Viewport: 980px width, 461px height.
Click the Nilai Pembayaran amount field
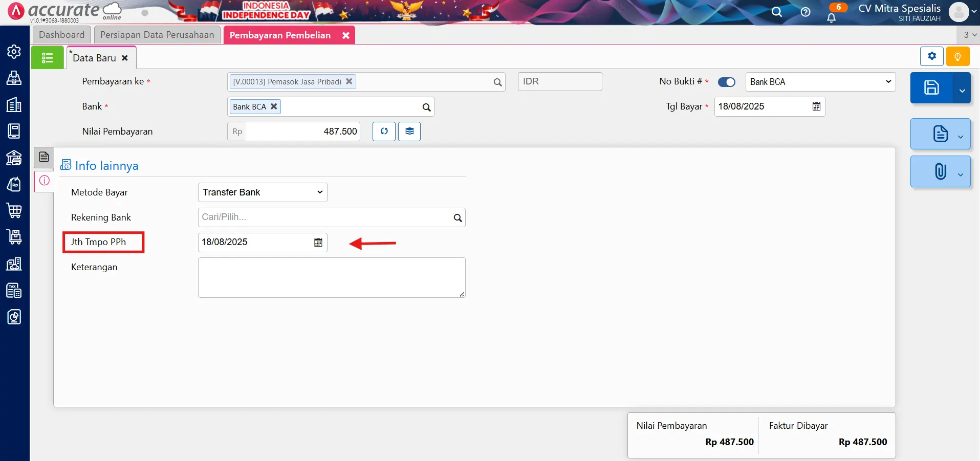294,131
